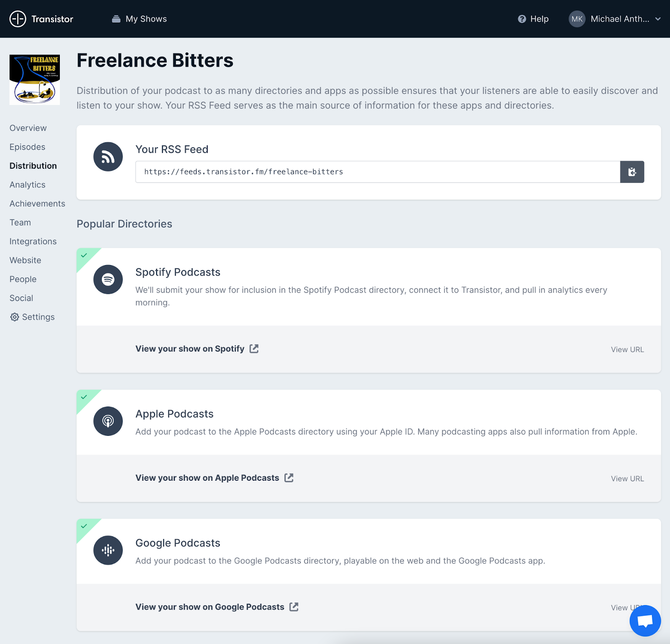
Task: Expand the Michael Anth... account dropdown
Action: pyautogui.click(x=658, y=19)
